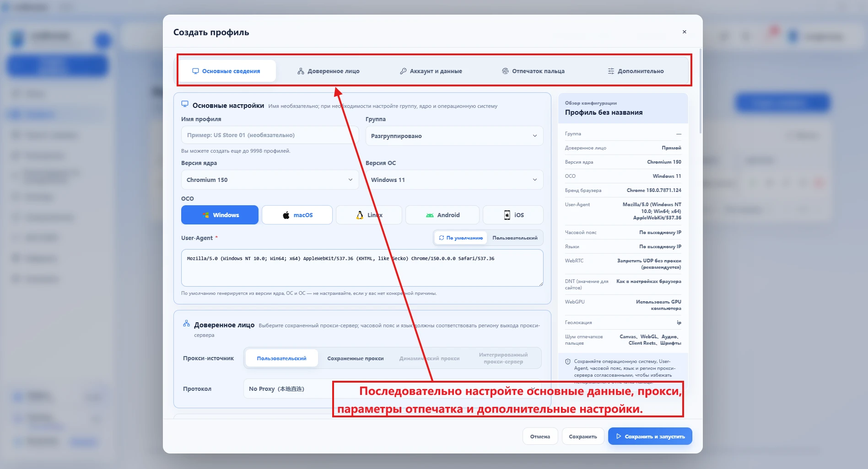
Task: Select the iOS option
Action: click(513, 215)
